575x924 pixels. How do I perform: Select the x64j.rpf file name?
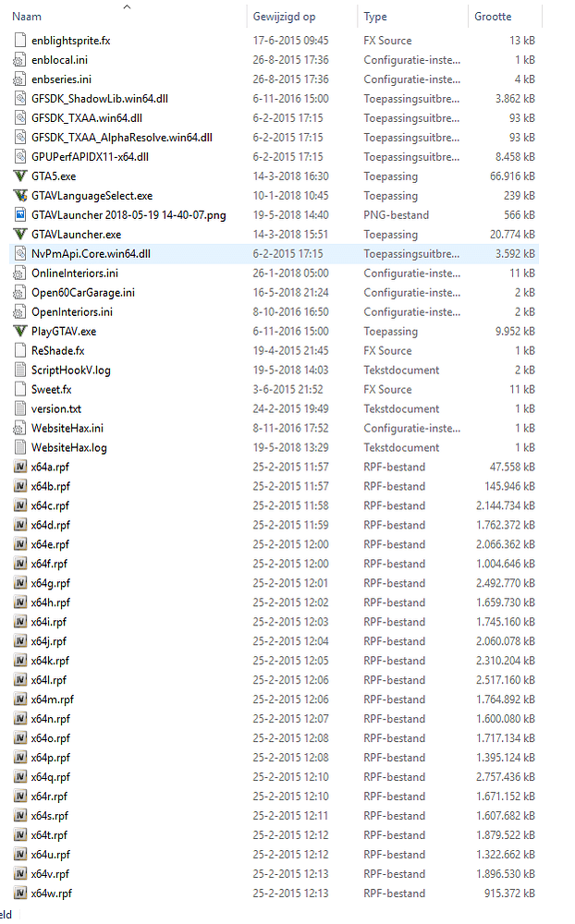pyautogui.click(x=48, y=641)
